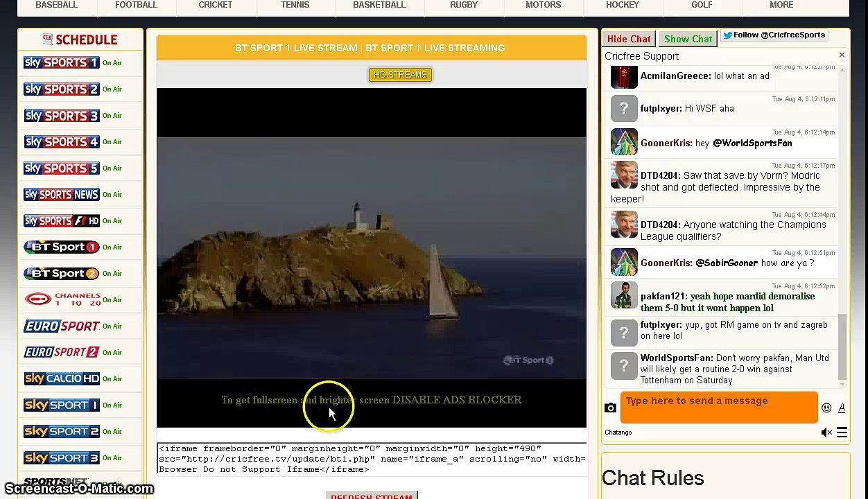Click the iframe embed code text box
Viewport: 868px width, 499px height.
tap(372, 459)
